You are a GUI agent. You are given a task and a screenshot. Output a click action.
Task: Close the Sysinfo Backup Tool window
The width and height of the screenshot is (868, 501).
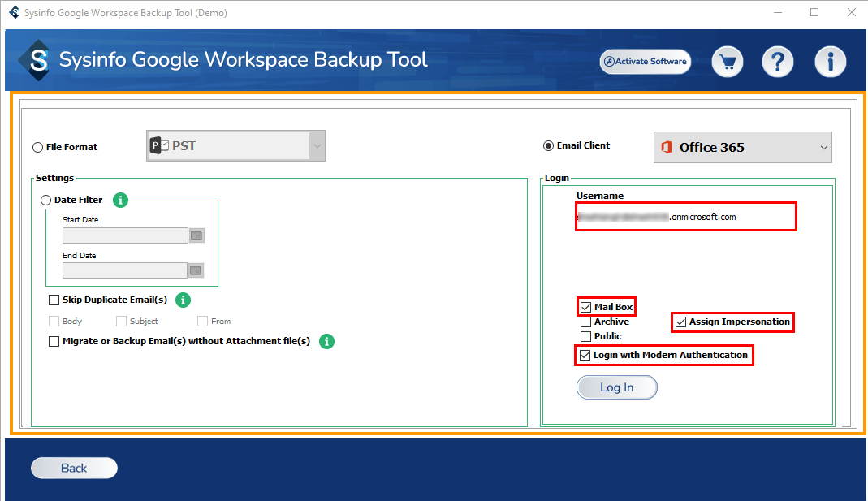pyautogui.click(x=852, y=12)
